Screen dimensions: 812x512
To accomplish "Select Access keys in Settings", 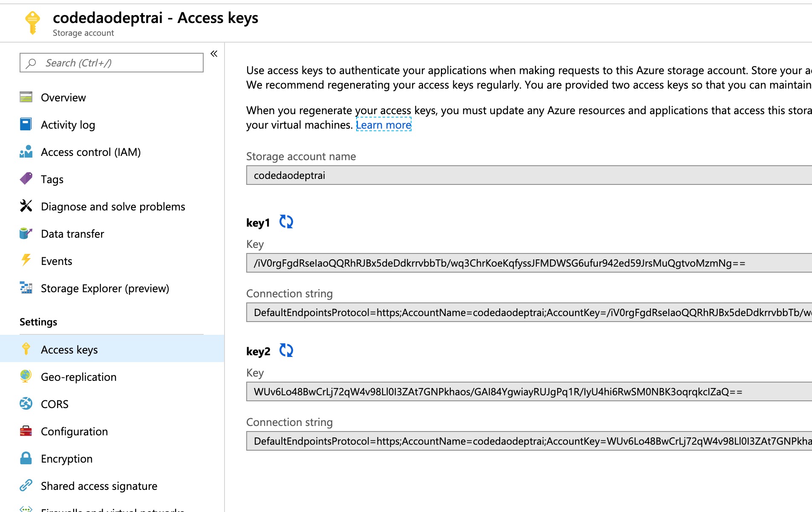I will tap(69, 350).
